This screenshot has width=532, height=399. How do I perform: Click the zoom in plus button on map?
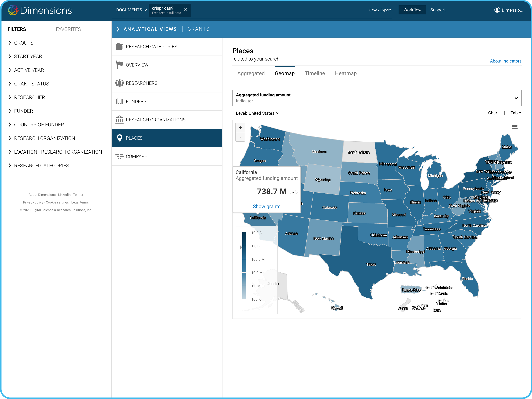pyautogui.click(x=240, y=128)
